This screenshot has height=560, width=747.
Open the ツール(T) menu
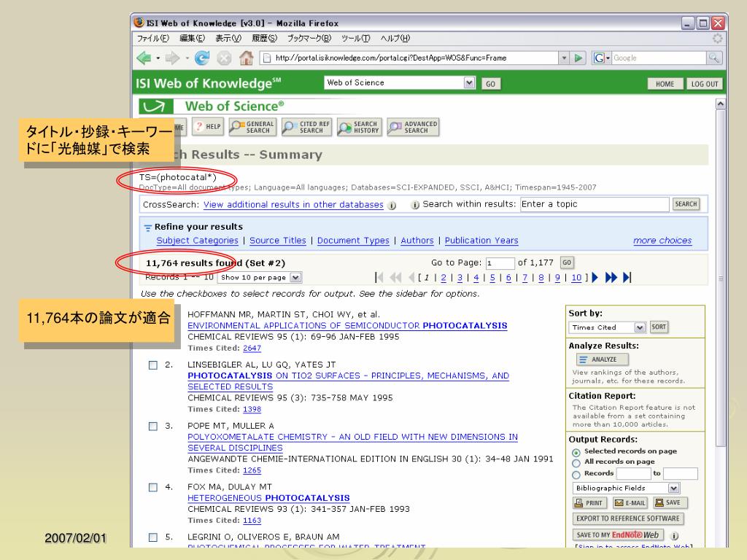point(355,38)
